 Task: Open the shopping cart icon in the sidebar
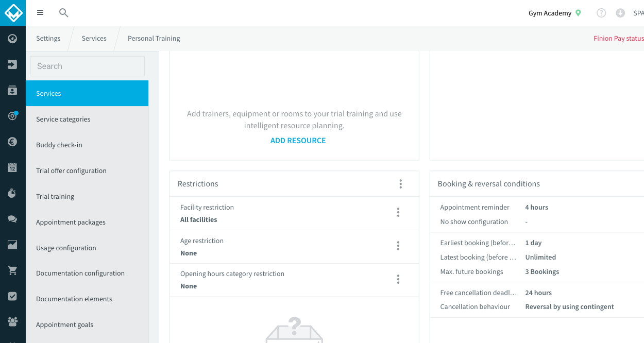pyautogui.click(x=13, y=270)
